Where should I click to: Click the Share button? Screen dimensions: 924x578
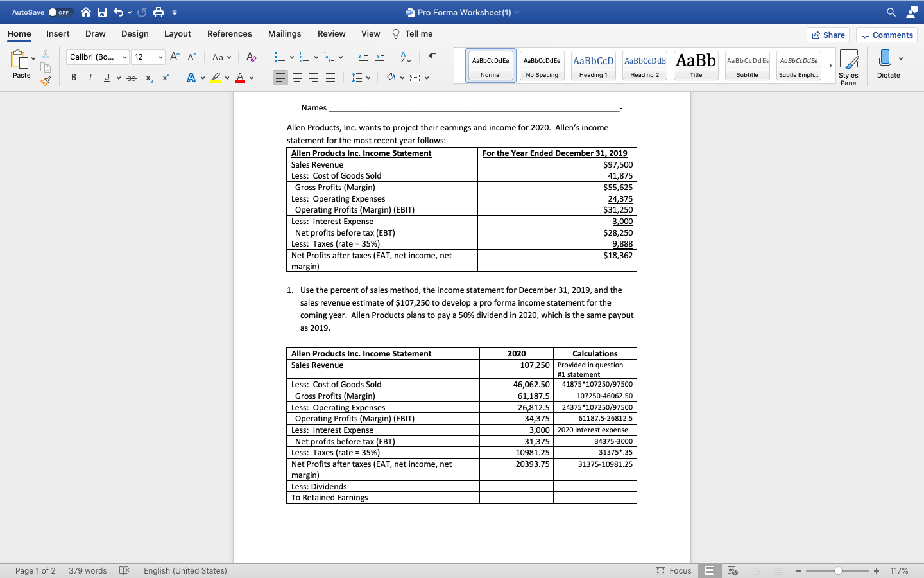click(828, 35)
